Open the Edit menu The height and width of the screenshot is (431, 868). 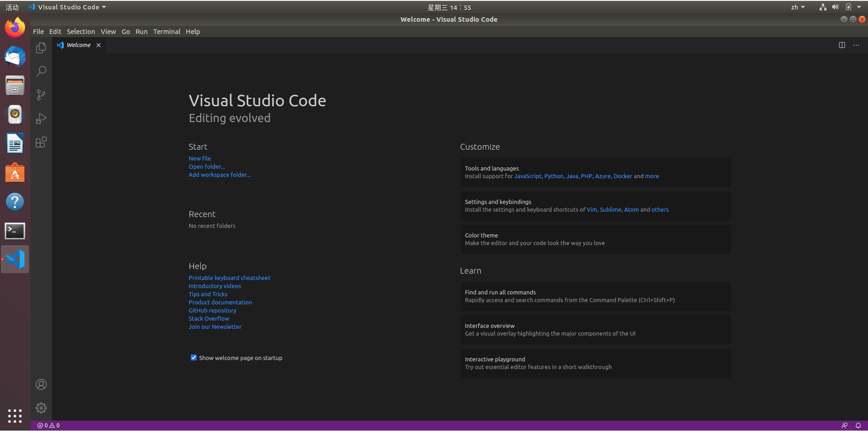click(55, 32)
